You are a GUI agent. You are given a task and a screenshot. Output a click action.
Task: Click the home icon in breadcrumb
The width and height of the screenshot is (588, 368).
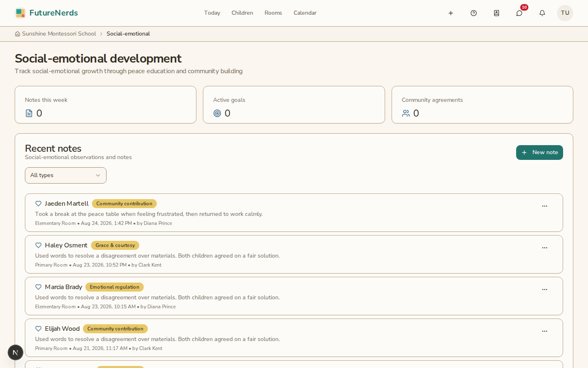[x=18, y=34]
